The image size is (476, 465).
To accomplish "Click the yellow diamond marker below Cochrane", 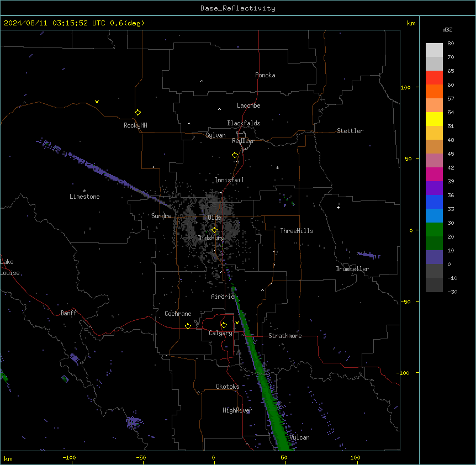I will 188,326.
